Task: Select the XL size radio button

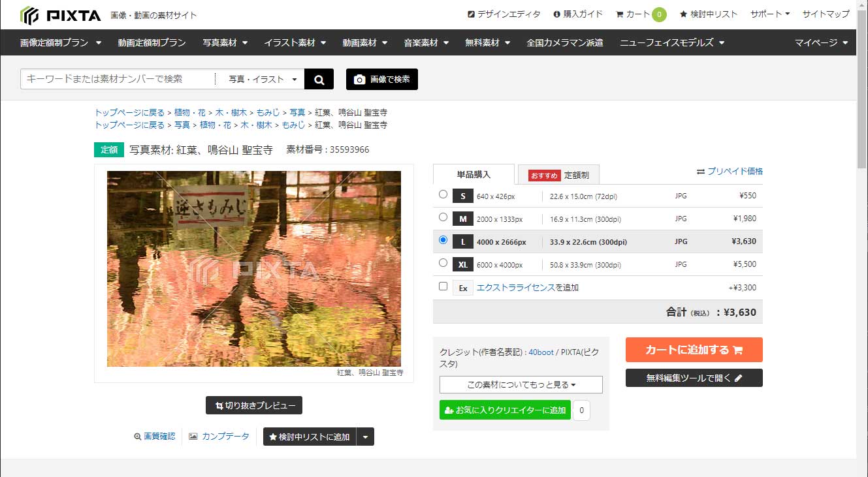Action: [x=443, y=263]
